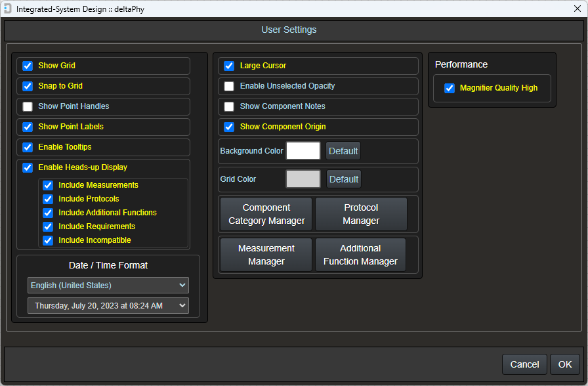Open the language selection dropdown
588x386 pixels.
(x=108, y=285)
